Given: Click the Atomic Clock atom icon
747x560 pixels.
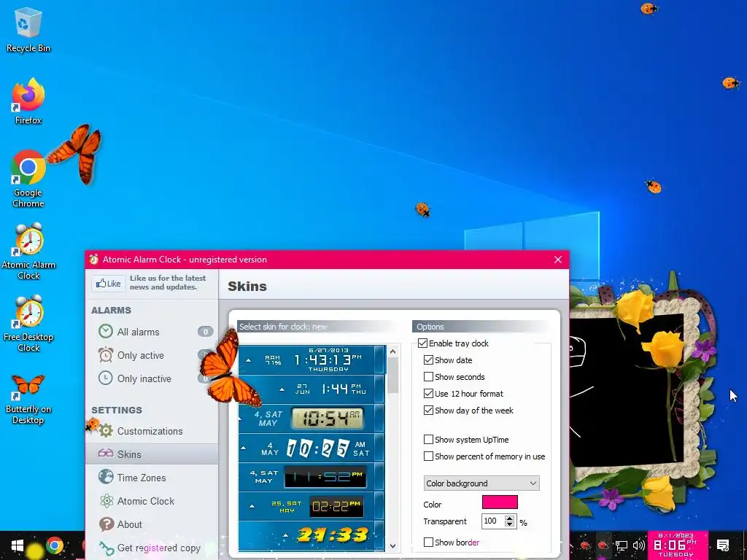Looking at the screenshot, I should point(107,500).
